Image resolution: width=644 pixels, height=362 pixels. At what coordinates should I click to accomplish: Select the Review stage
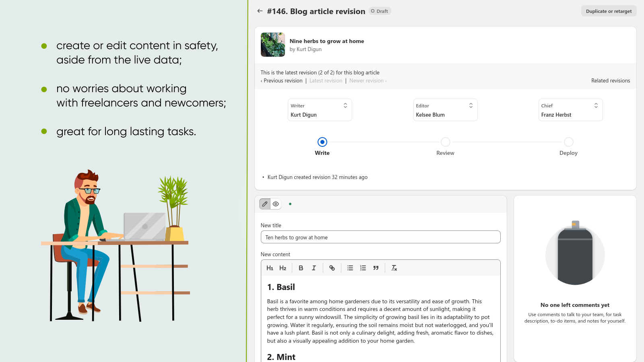coord(446,142)
